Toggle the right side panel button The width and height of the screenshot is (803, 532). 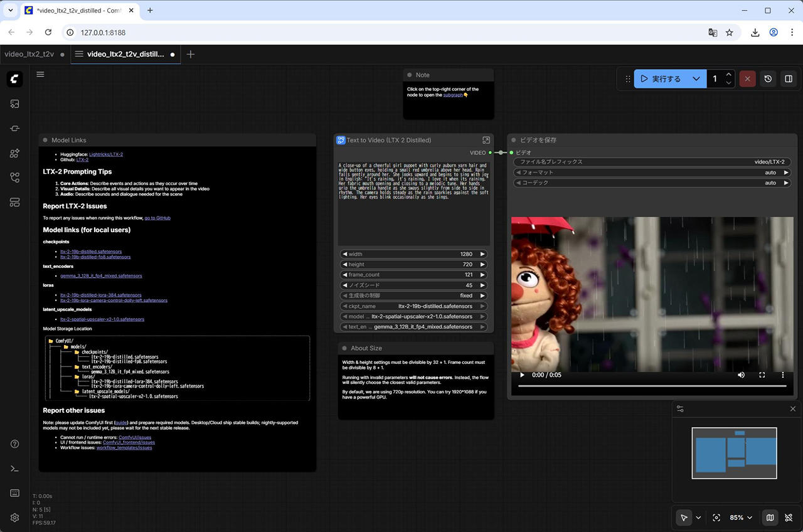click(x=789, y=79)
